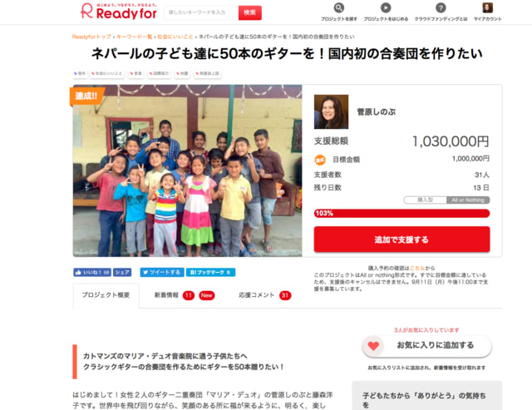Click the keyword search input field

coord(201,13)
